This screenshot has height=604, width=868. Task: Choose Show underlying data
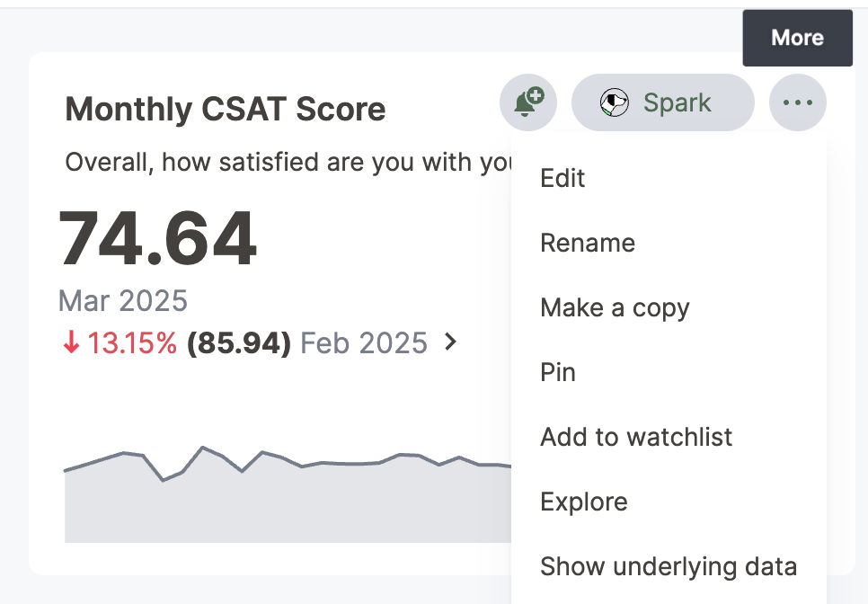pyautogui.click(x=669, y=566)
